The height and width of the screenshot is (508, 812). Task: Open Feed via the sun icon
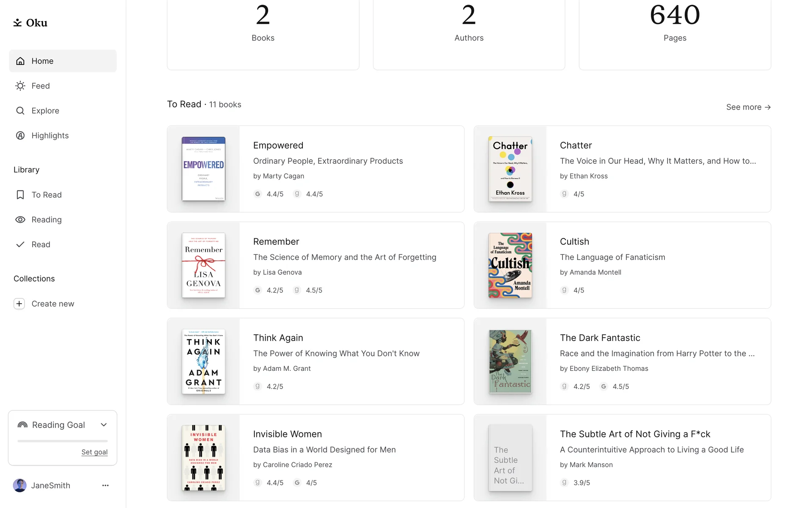[20, 86]
